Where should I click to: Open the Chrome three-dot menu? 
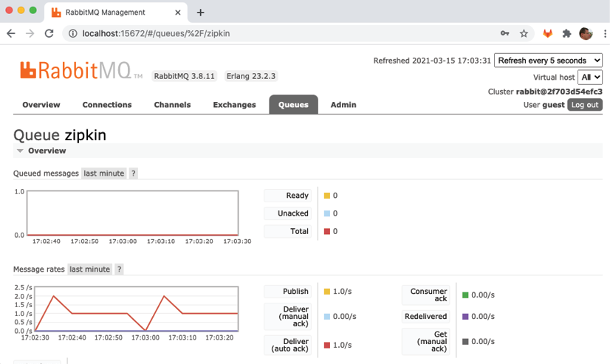tap(605, 33)
